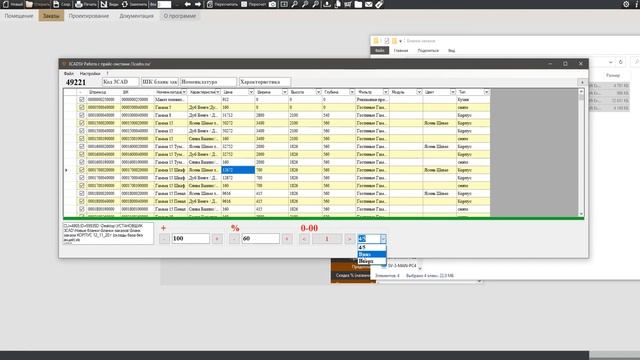Viewport: 640px width, 360px height.
Task: Click the Пересчитать recalculate icon
Action: pyautogui.click(x=210, y=4)
